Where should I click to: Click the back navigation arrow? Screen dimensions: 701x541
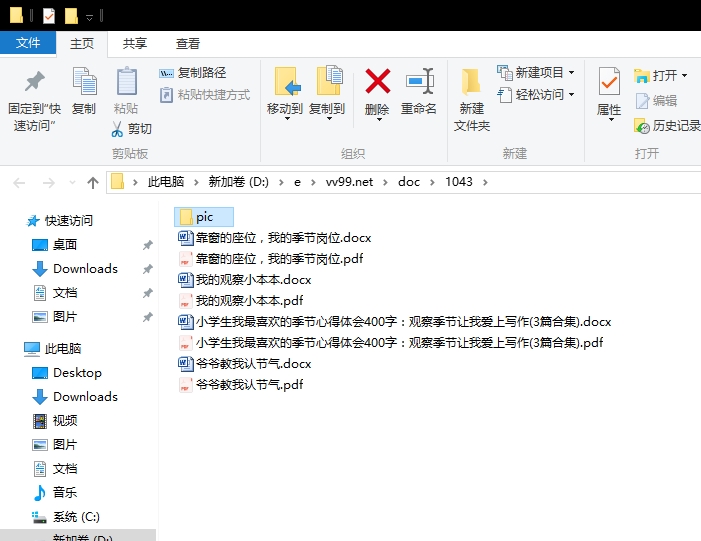click(19, 182)
